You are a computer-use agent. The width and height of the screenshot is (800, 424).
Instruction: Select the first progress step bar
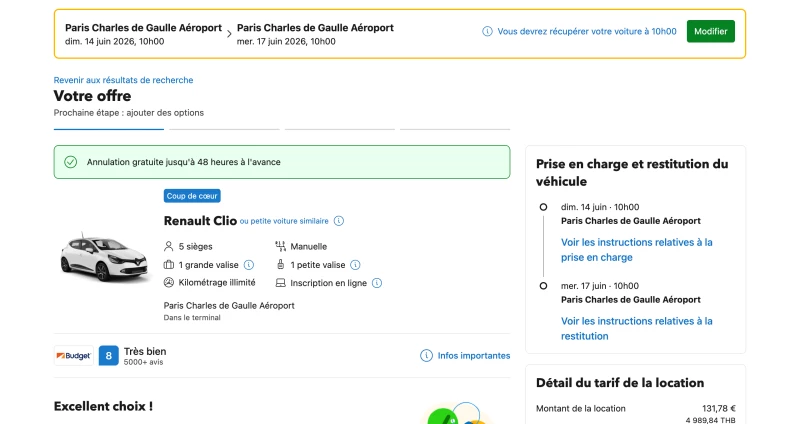[x=109, y=129]
